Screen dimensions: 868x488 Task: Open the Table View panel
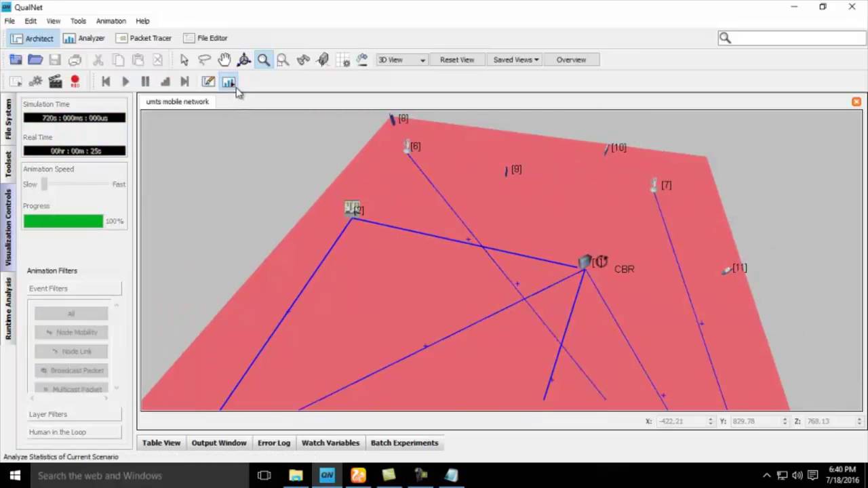[x=161, y=443]
